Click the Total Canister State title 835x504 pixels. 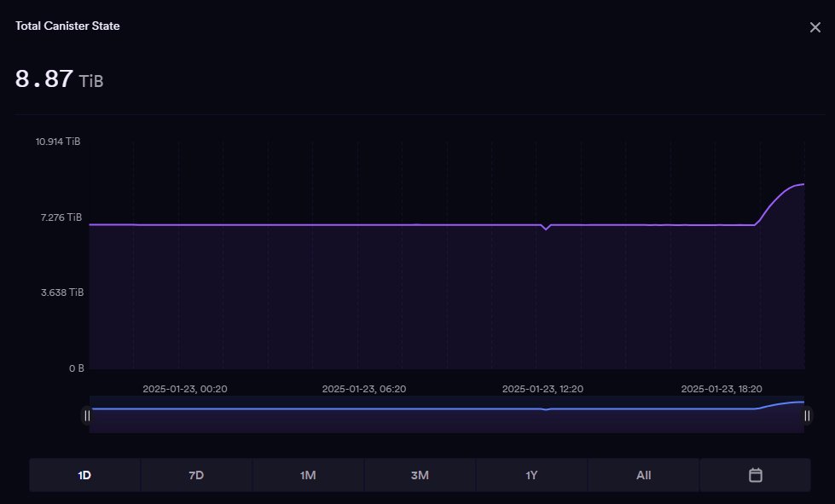(x=67, y=26)
